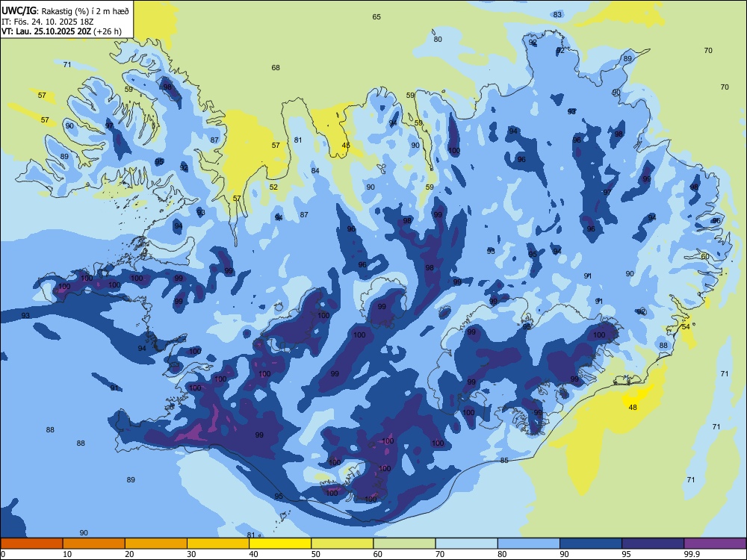Click the dark blue 90–95 legend swatch

[591, 544]
